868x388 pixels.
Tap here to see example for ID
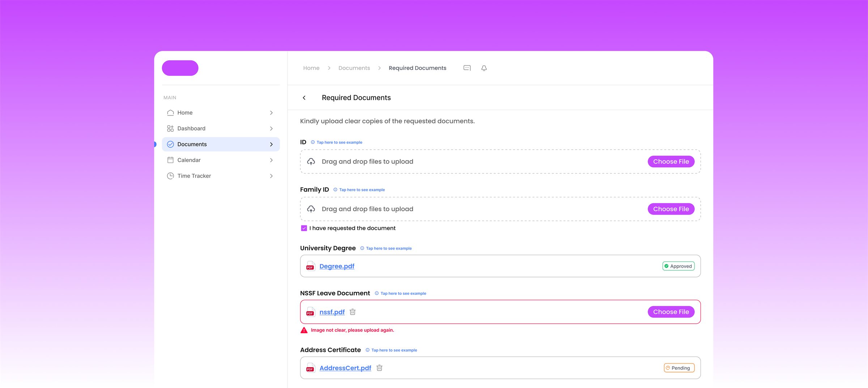[x=337, y=142]
